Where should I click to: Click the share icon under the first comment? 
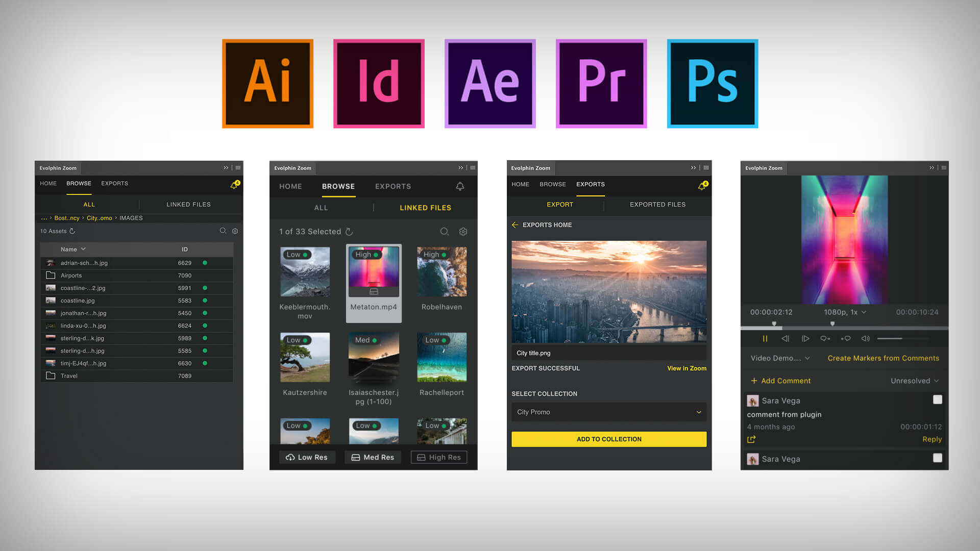tap(751, 439)
